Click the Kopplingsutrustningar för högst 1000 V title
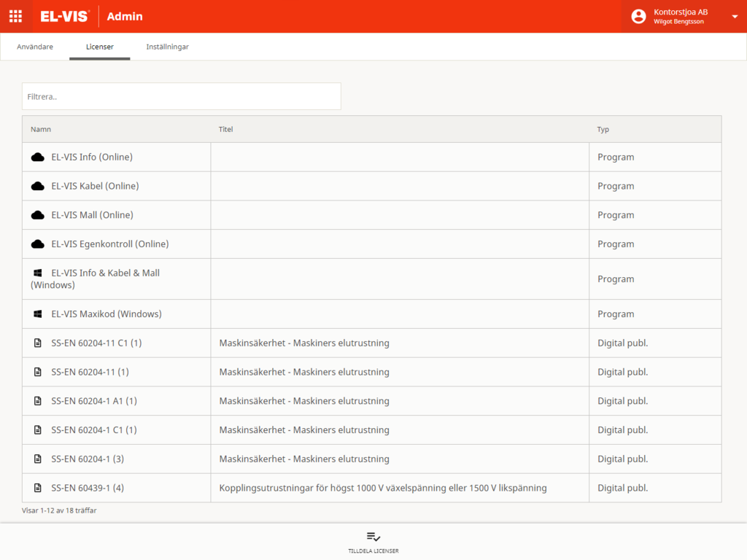 point(383,488)
